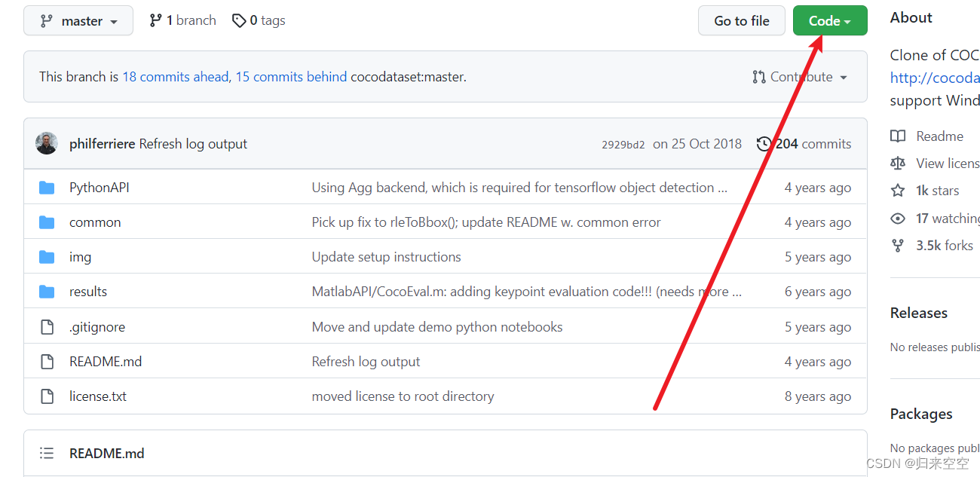This screenshot has height=477, width=980.
Task: Click the book icon beside Readme
Action: click(x=898, y=136)
